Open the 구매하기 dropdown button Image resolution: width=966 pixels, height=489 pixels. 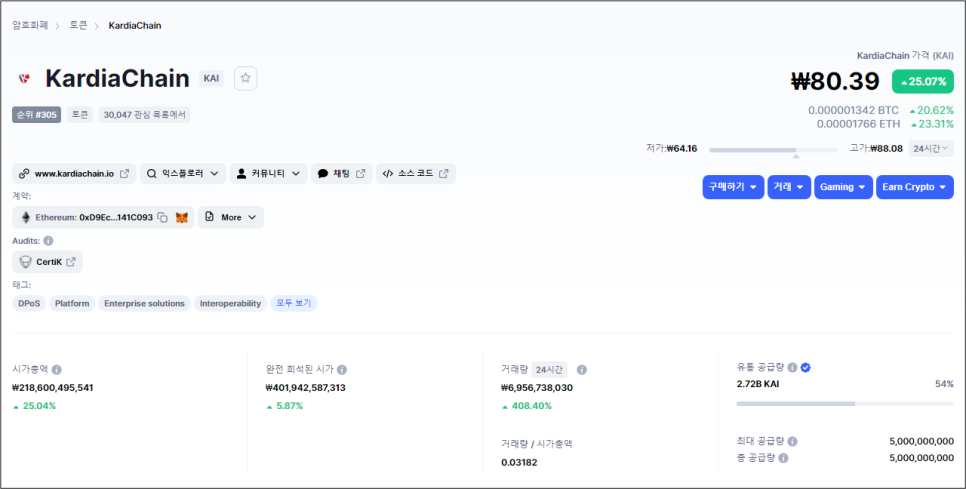tap(733, 187)
